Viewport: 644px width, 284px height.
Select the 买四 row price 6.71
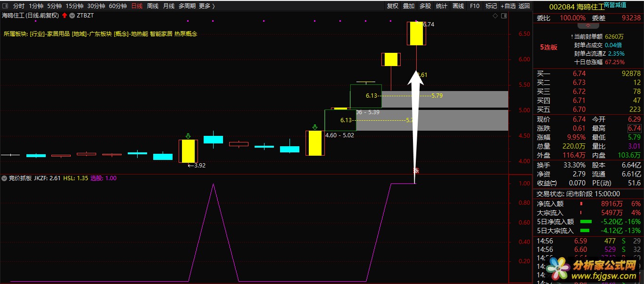579,100
